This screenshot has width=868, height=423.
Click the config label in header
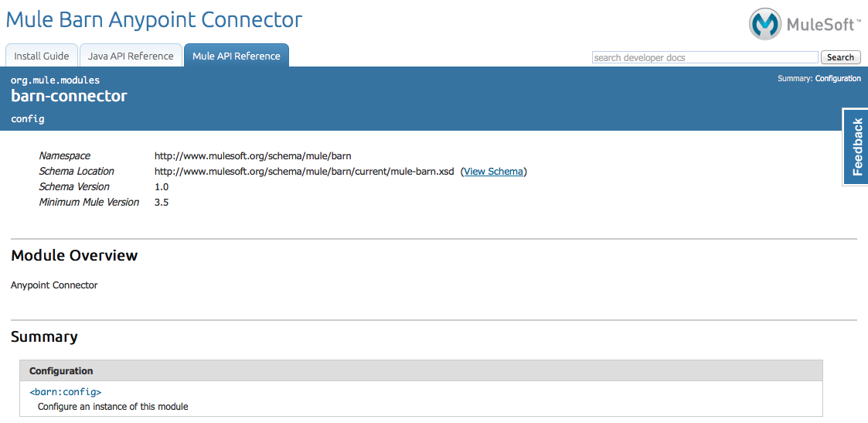tap(28, 119)
